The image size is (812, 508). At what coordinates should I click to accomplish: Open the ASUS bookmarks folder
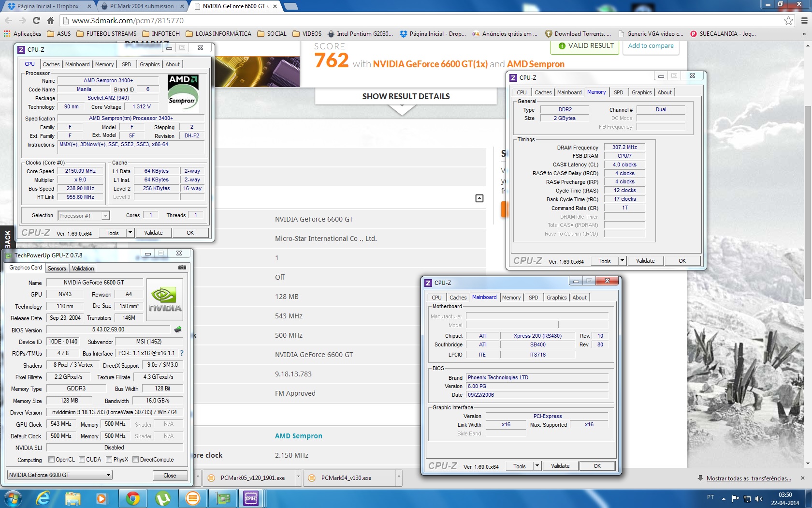tap(59, 34)
